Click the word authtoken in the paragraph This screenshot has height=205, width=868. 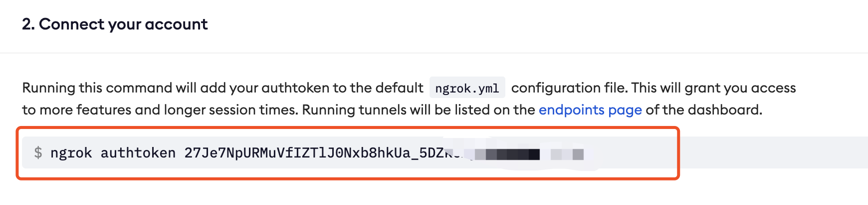295,88
